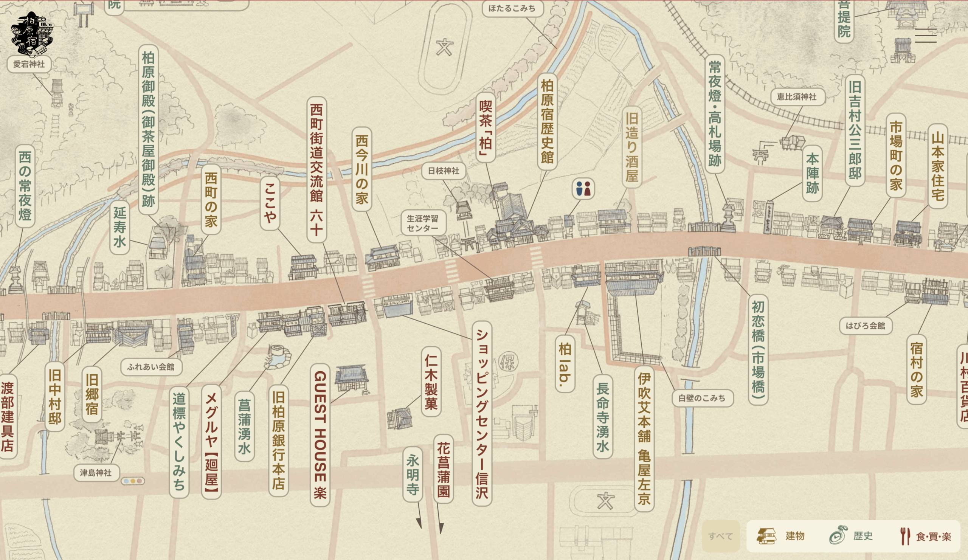The image size is (968, 560).
Task: Click the torii gate icon near 恵比須神社
Action: pyautogui.click(x=760, y=156)
